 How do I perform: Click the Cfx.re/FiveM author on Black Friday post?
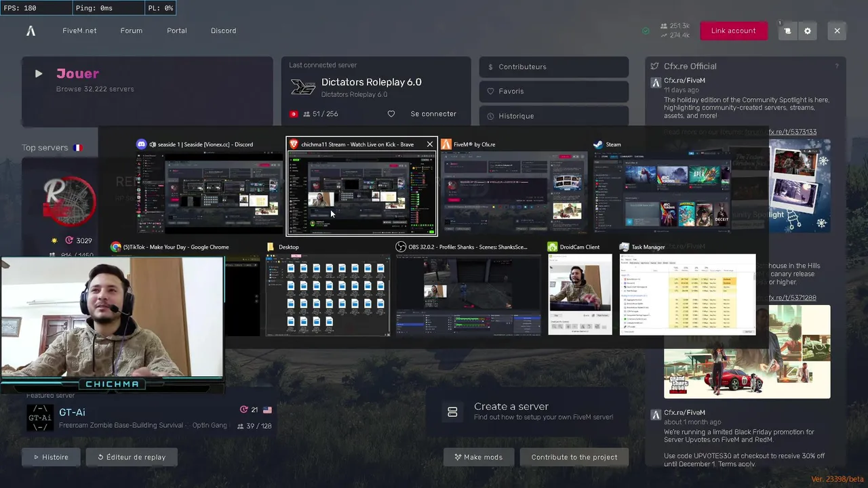[x=684, y=413]
